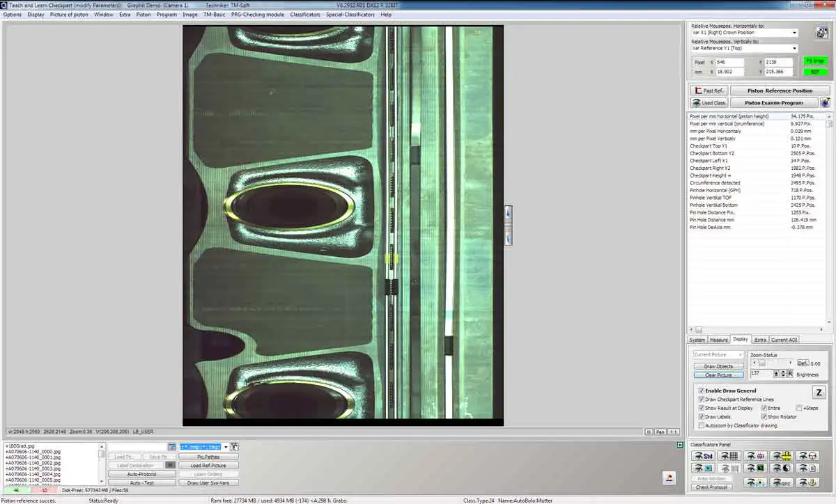Click the Load Ref.Picture button
836x504 pixels.
click(x=208, y=466)
